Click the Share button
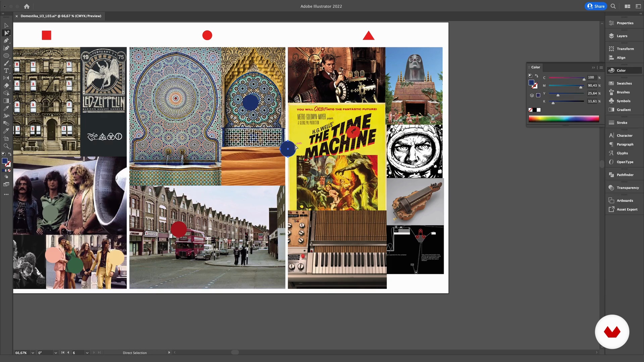 tap(596, 6)
